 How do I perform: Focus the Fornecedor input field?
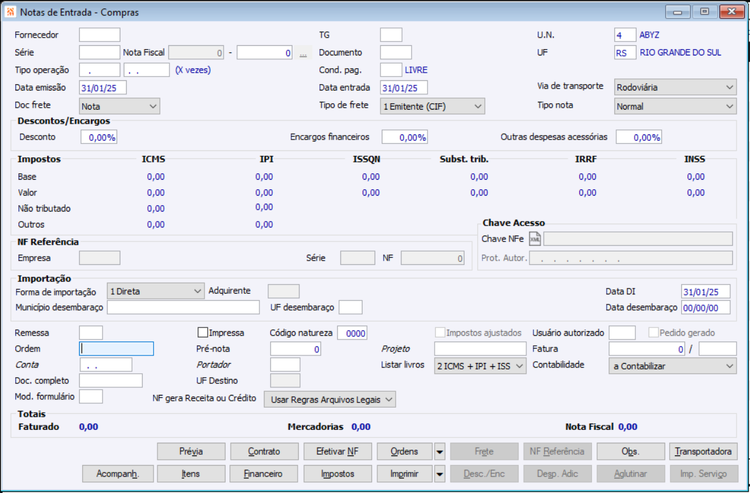tap(99, 35)
